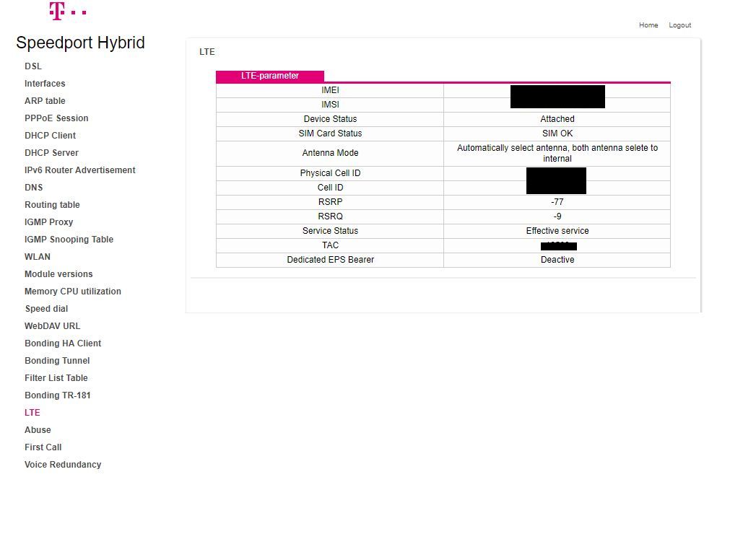Viewport: 756px width, 547px height.
Task: Open First Call page
Action: [43, 447]
